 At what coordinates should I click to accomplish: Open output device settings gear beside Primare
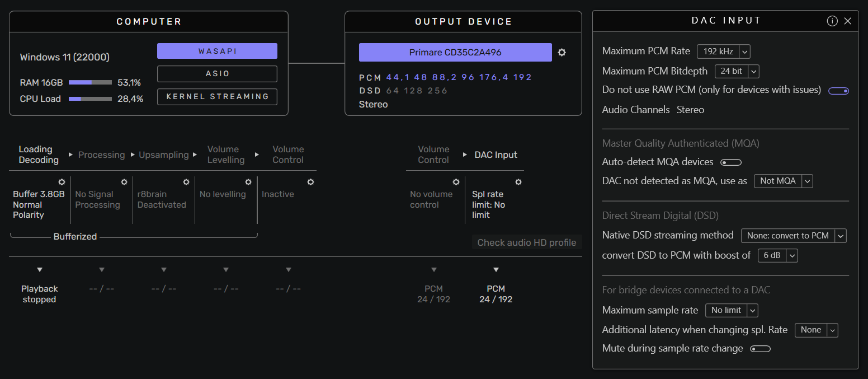[x=562, y=52]
